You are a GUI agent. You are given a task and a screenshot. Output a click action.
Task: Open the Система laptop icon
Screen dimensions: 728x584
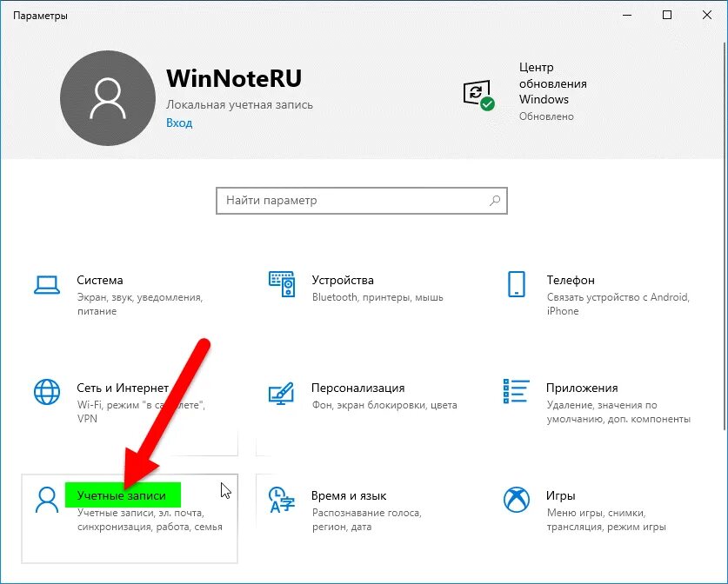pyautogui.click(x=47, y=285)
